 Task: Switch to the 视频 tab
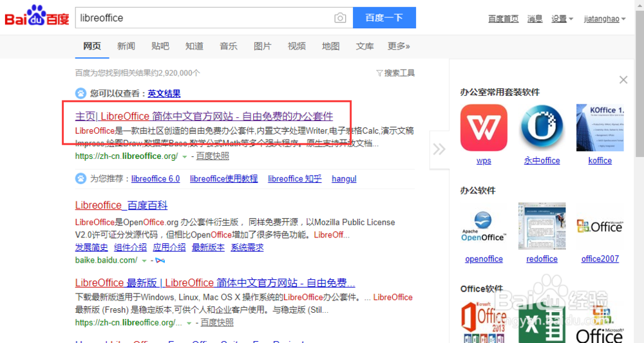pos(296,46)
